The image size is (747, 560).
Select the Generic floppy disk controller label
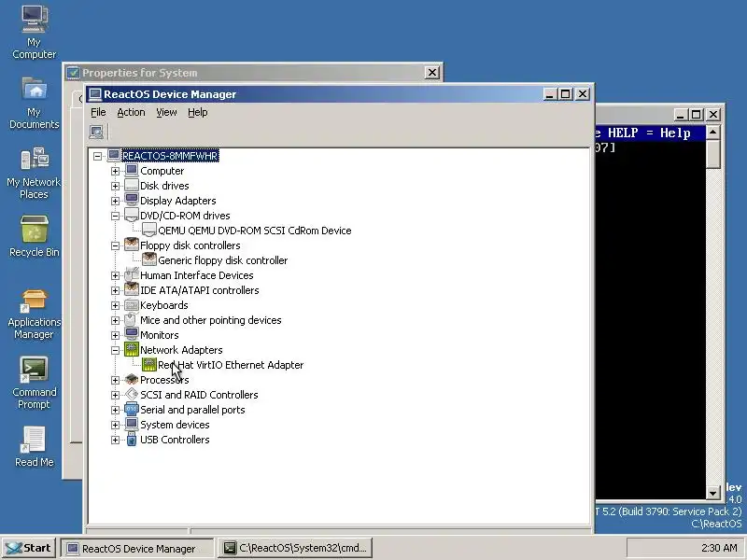223,260
